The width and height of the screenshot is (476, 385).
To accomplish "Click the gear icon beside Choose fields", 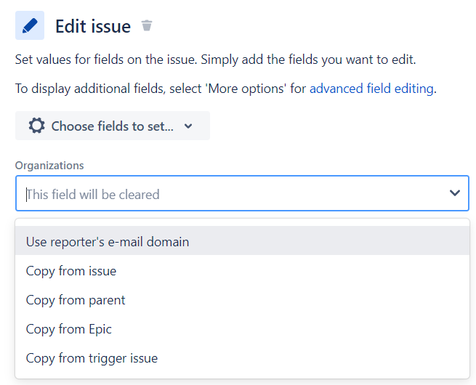I will (x=36, y=126).
